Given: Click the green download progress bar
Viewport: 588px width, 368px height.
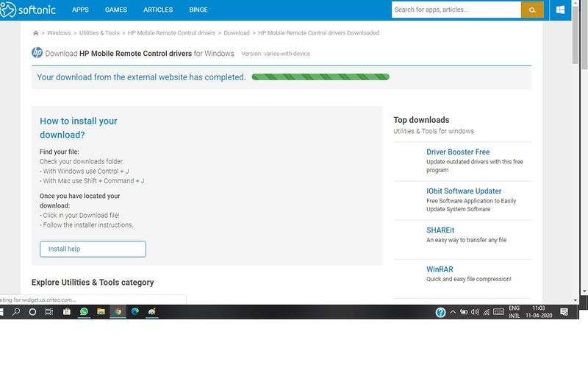Looking at the screenshot, I should (320, 77).
